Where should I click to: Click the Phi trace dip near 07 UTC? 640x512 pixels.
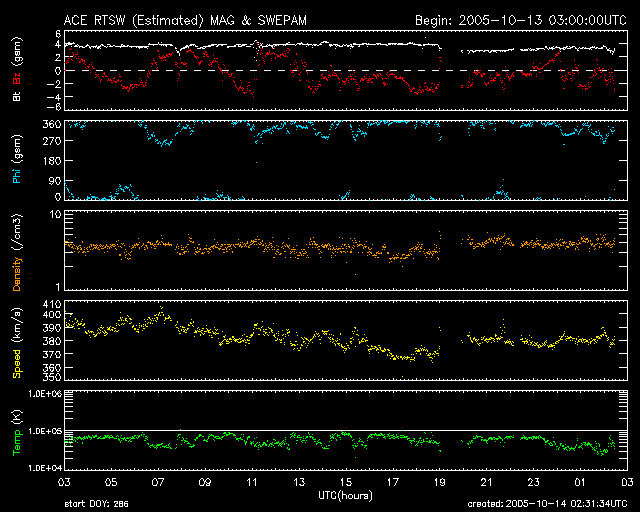point(164,142)
